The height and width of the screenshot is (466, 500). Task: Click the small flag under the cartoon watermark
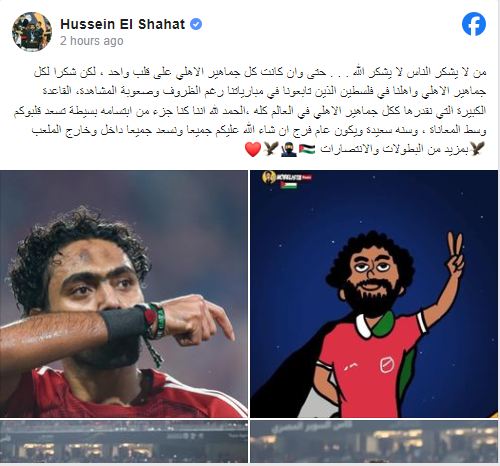pos(289,185)
